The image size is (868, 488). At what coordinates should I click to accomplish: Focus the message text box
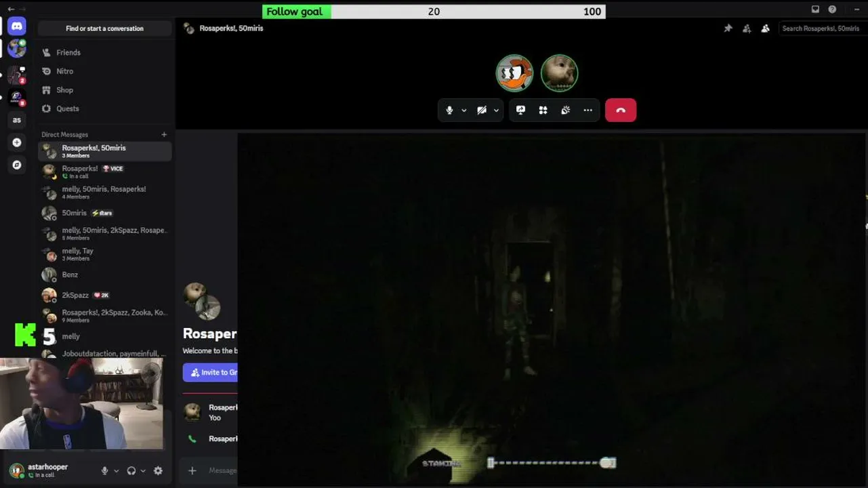(x=222, y=470)
